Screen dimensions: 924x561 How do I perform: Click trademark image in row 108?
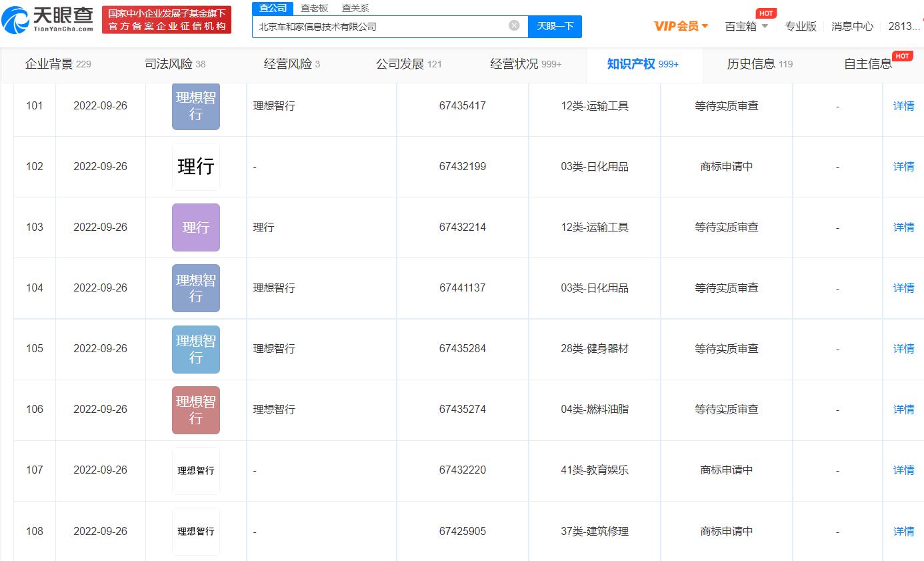196,532
